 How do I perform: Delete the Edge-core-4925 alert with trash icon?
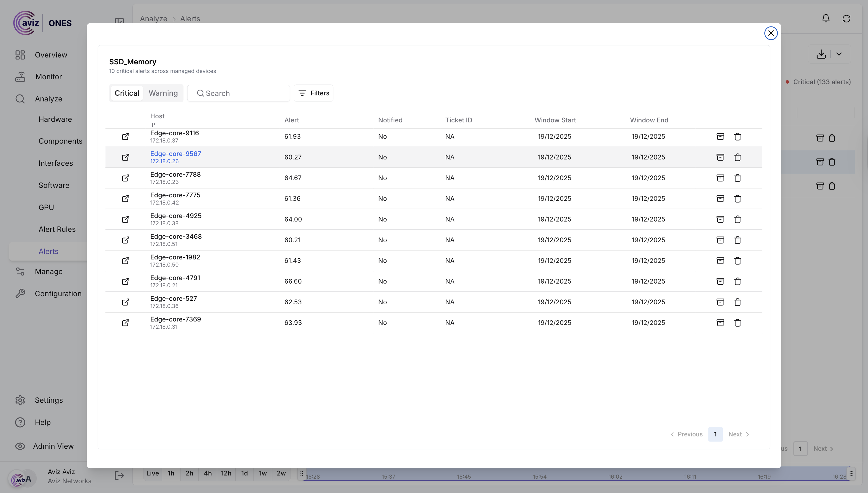point(737,219)
